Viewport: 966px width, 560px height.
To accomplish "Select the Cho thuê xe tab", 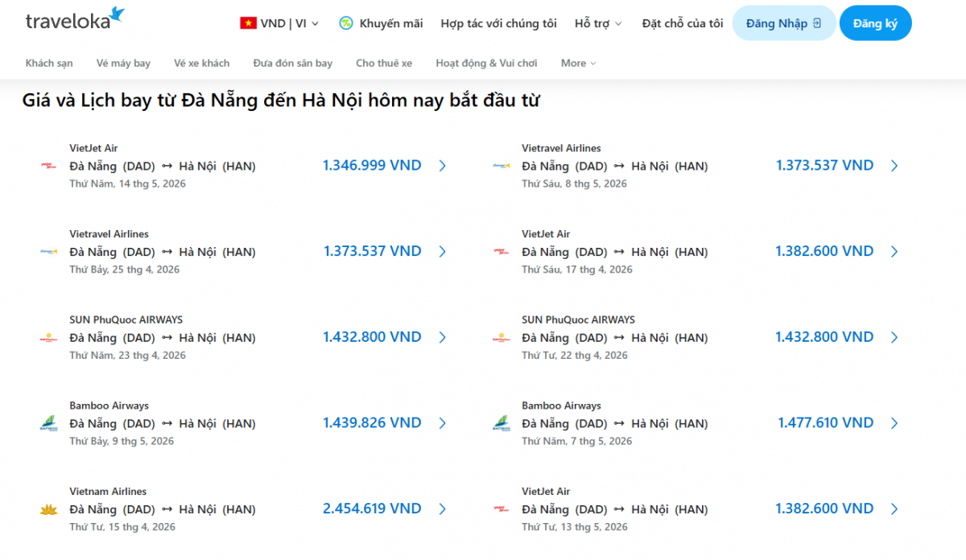I will (384, 63).
